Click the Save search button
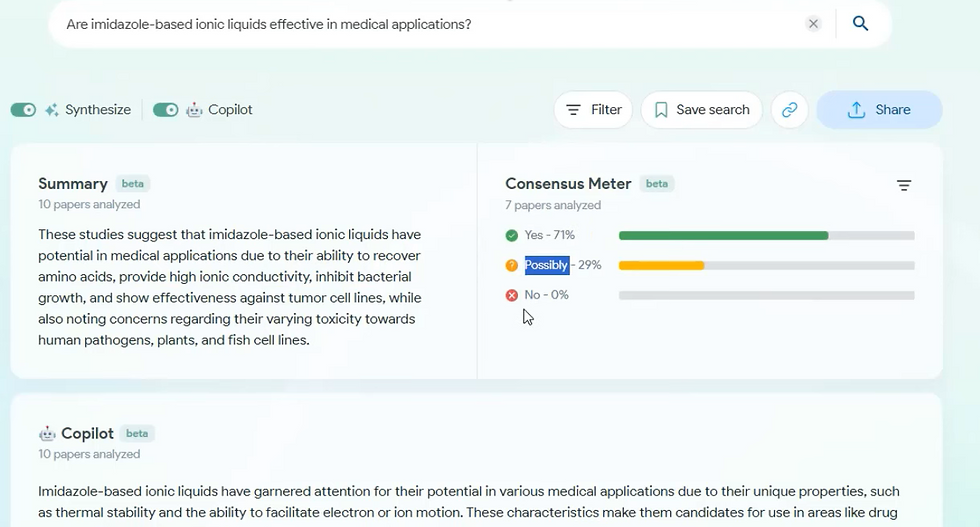Screen dimensions: 980x527 pos(702,110)
